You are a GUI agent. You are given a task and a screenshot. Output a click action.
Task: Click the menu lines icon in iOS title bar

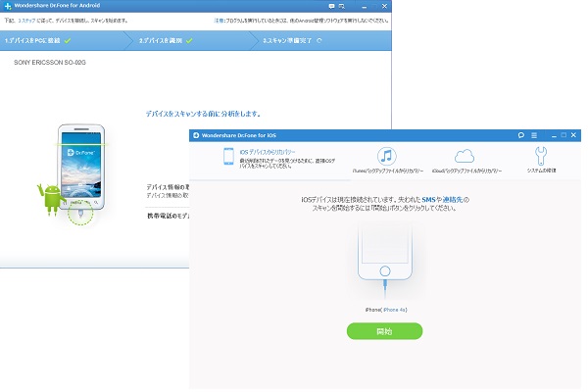[x=535, y=134]
